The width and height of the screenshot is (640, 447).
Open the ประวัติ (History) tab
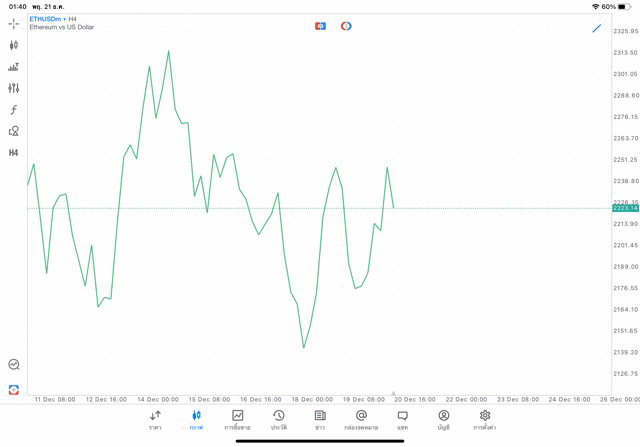pos(279,420)
